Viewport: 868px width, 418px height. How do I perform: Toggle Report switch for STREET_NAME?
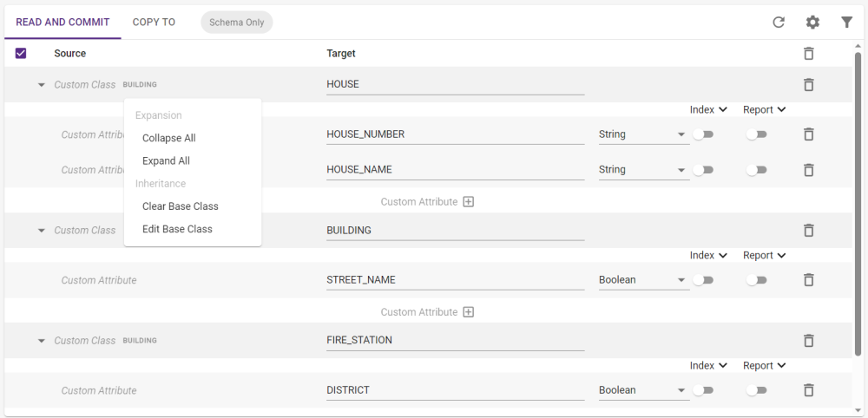(757, 280)
